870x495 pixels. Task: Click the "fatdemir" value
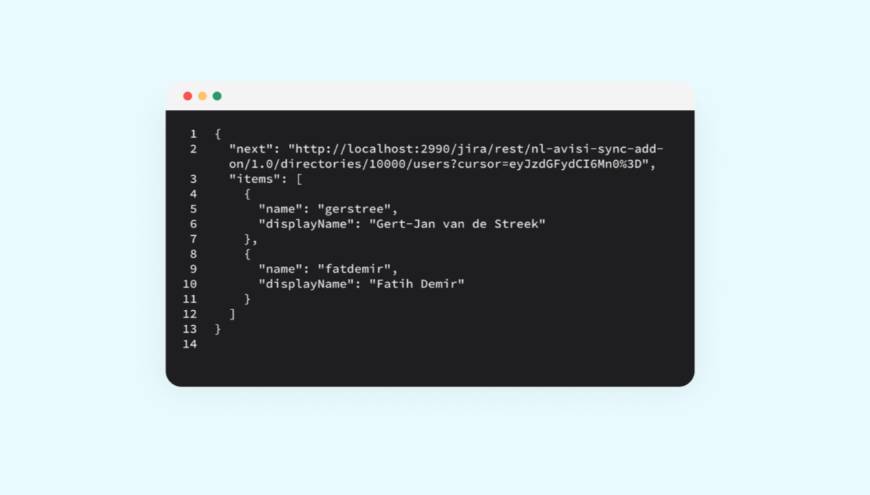pyautogui.click(x=354, y=269)
